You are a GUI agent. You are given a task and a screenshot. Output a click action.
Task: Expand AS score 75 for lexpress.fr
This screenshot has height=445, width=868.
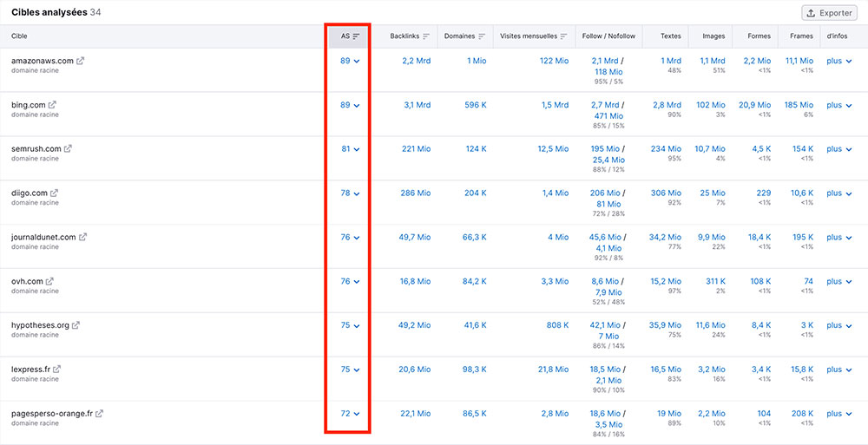(x=350, y=370)
